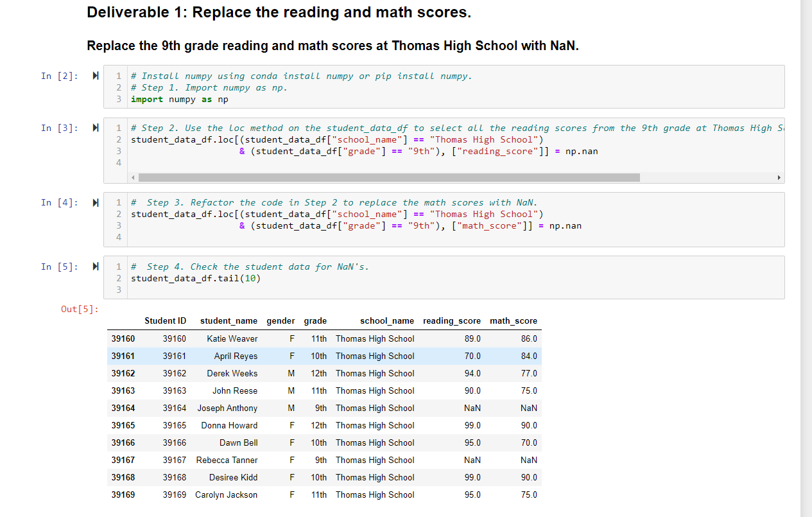Click the run icon beside In [2] prompt

click(95, 76)
